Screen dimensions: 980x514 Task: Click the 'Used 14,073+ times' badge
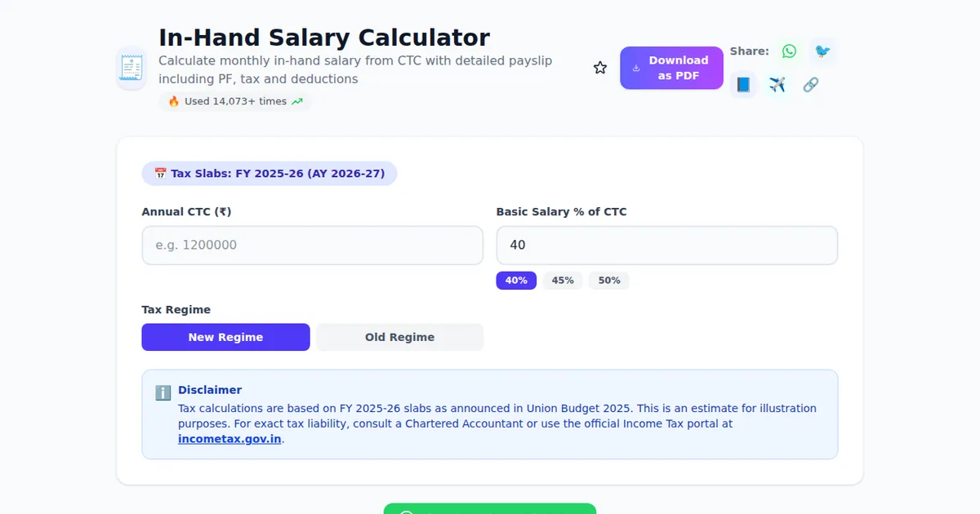coord(235,102)
